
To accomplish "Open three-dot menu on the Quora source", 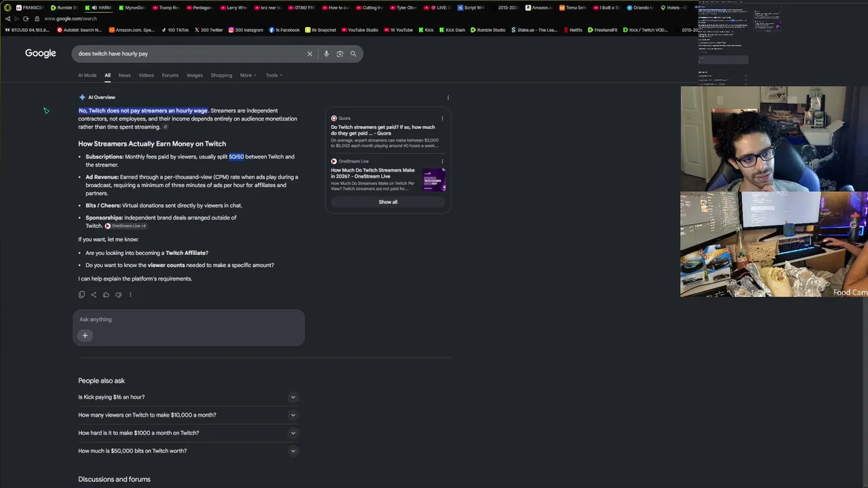I will coord(442,119).
